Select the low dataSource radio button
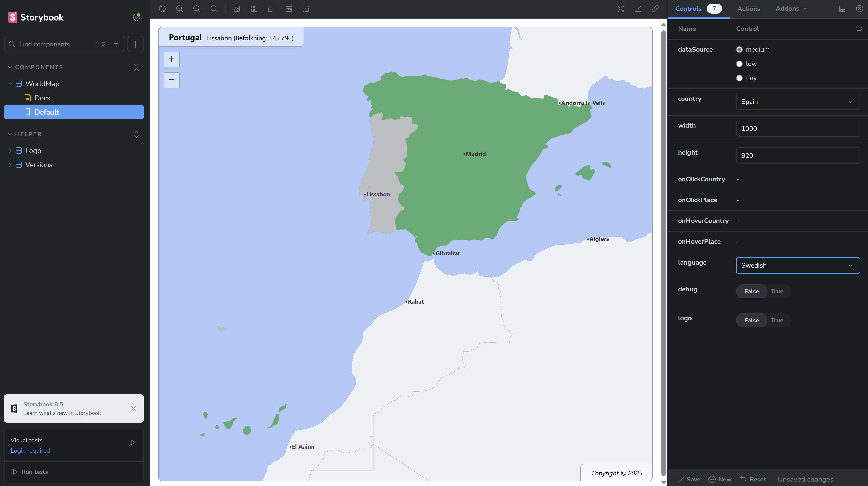The width and height of the screenshot is (868, 486). coord(739,64)
